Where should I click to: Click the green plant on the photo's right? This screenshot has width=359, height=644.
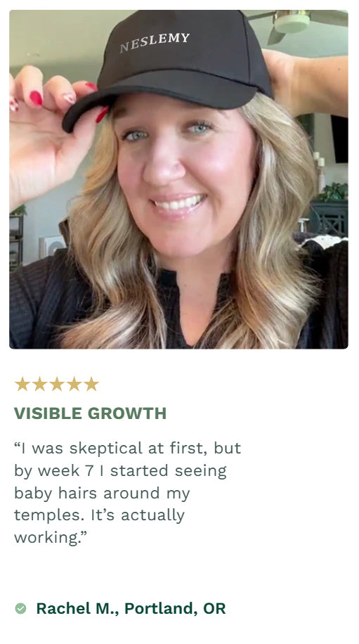333,192
